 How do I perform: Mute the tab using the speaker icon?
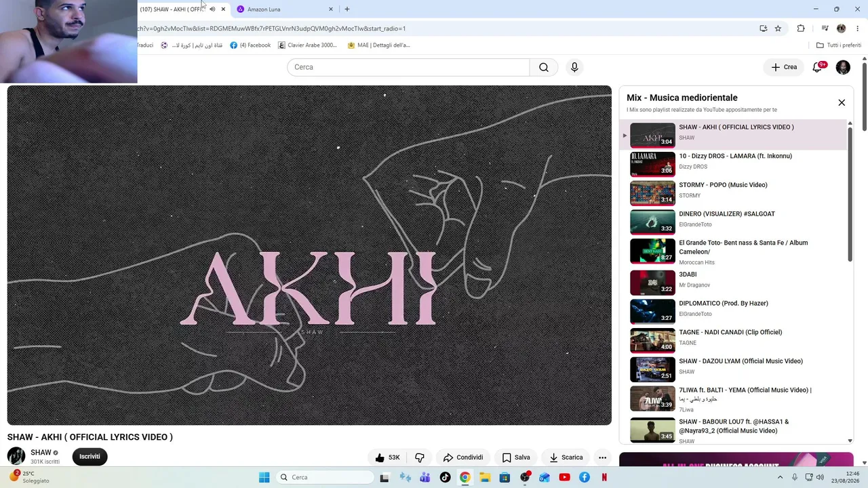[212, 9]
